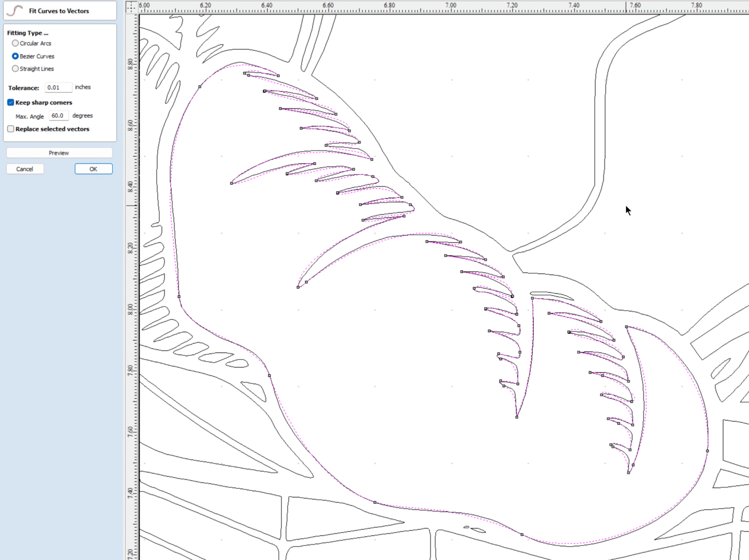The height and width of the screenshot is (560, 749).
Task: Click the Tolerance value input field
Action: [x=59, y=88]
